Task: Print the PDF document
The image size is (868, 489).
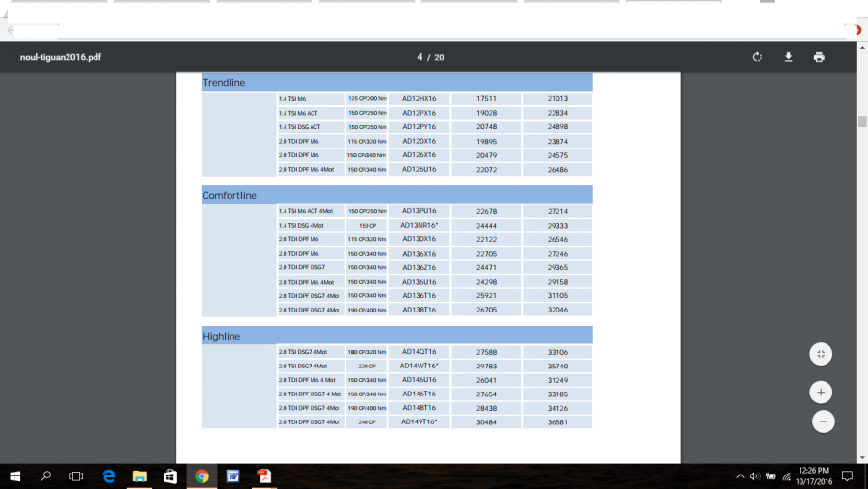Action: pyautogui.click(x=819, y=57)
